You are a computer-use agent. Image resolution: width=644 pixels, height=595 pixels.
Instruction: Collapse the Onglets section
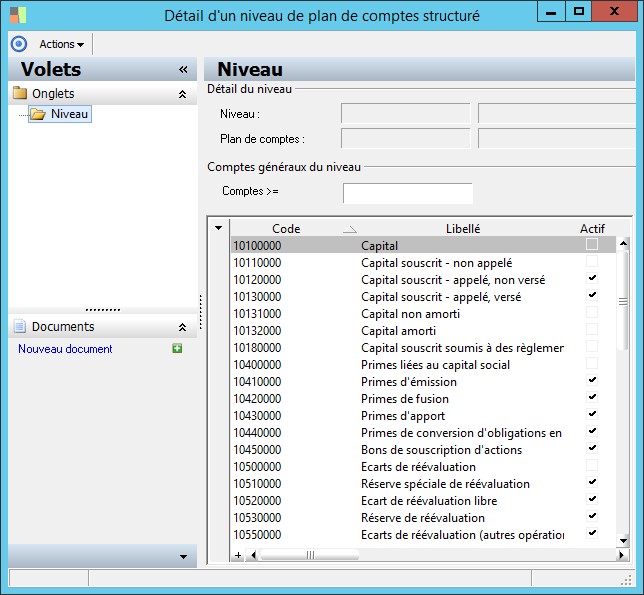(x=182, y=94)
